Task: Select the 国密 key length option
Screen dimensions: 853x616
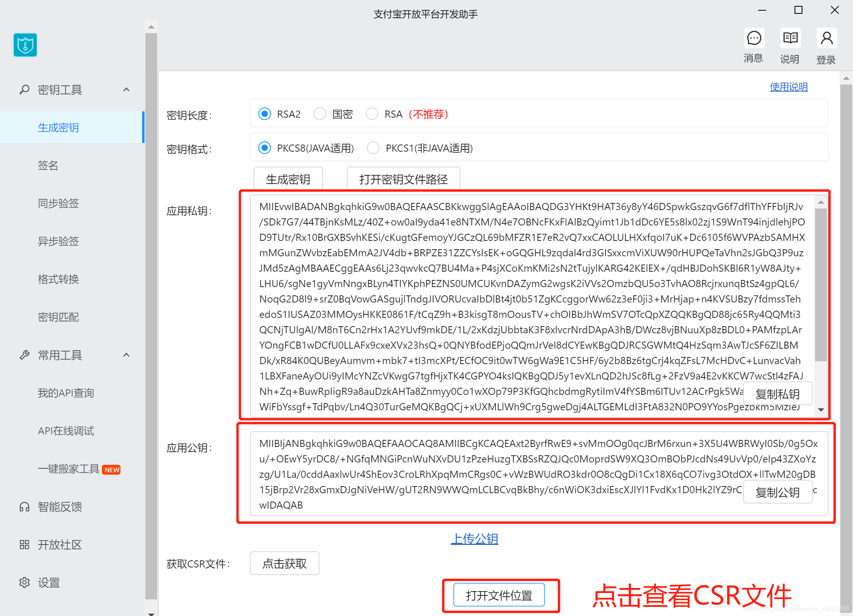Action: [320, 114]
